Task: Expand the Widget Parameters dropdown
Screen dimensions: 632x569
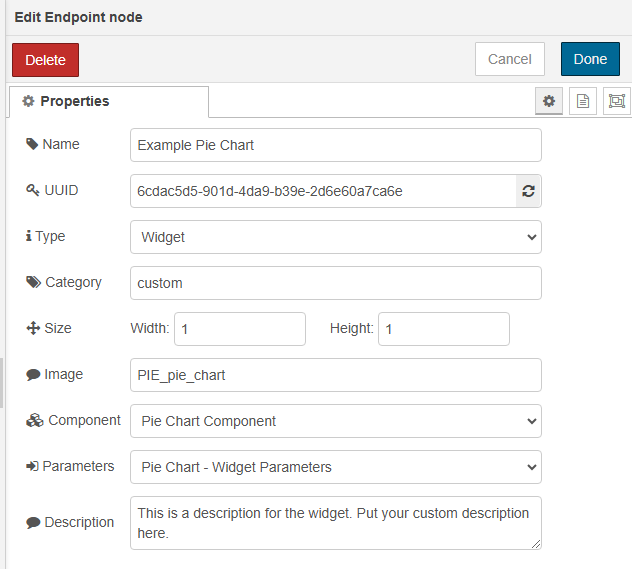Action: (x=336, y=467)
